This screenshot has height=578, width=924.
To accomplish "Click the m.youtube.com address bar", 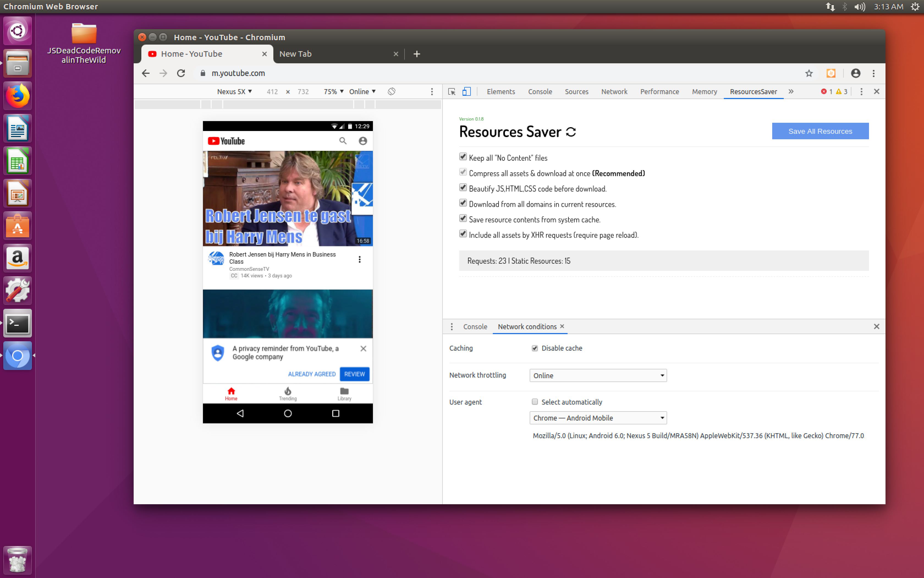I will pyautogui.click(x=496, y=73).
